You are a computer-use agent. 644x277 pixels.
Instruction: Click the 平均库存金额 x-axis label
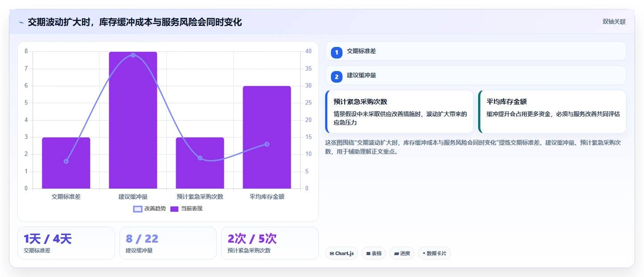click(x=267, y=197)
